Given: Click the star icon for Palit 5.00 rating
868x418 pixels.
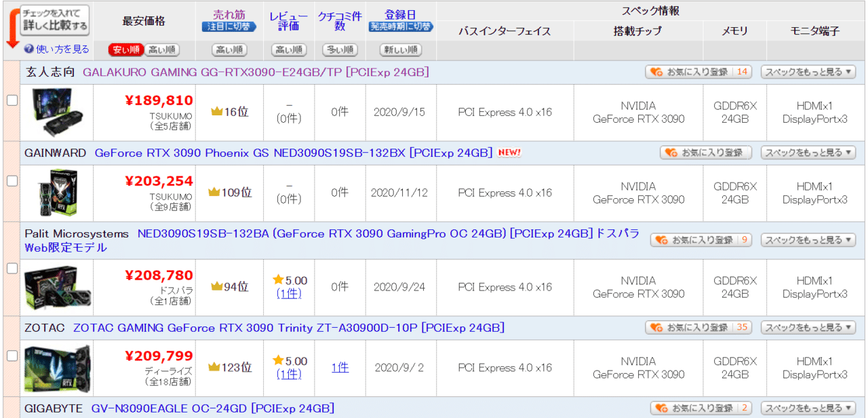Looking at the screenshot, I should [277, 280].
